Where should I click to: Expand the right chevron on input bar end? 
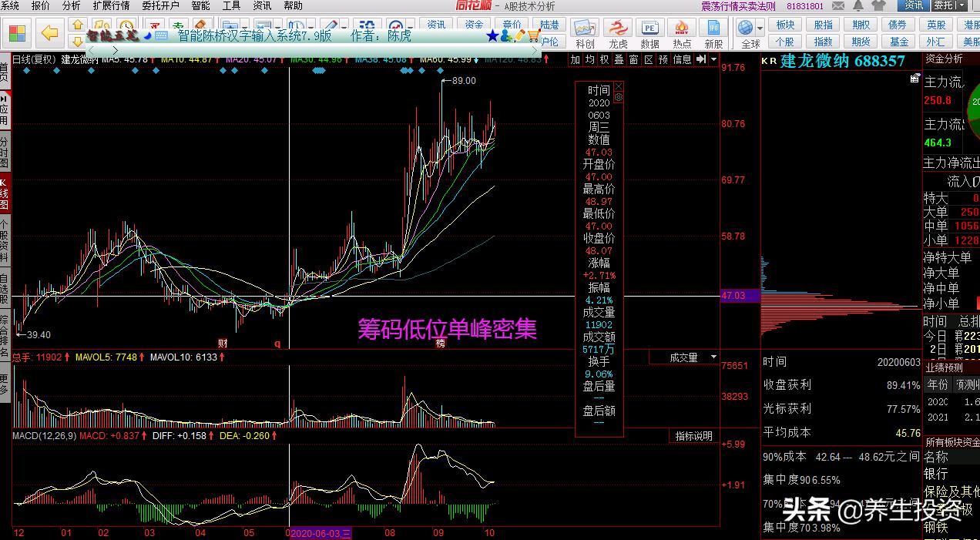point(535,51)
